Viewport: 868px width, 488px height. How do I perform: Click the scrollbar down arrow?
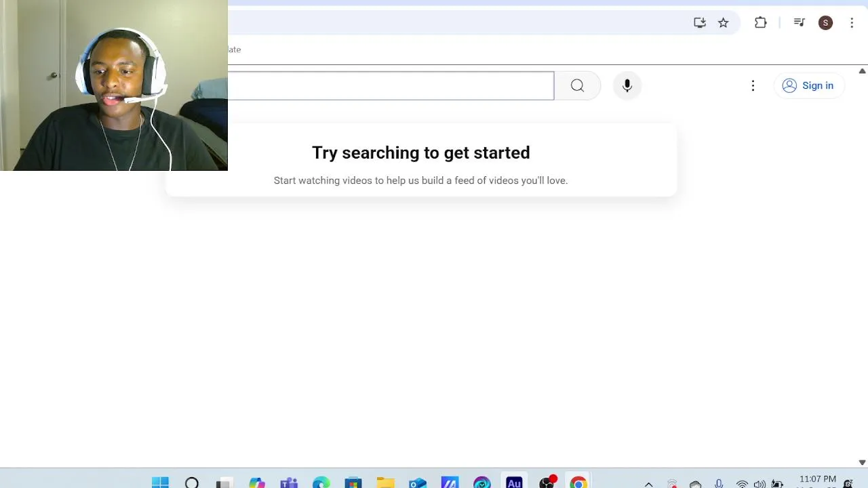click(862, 462)
